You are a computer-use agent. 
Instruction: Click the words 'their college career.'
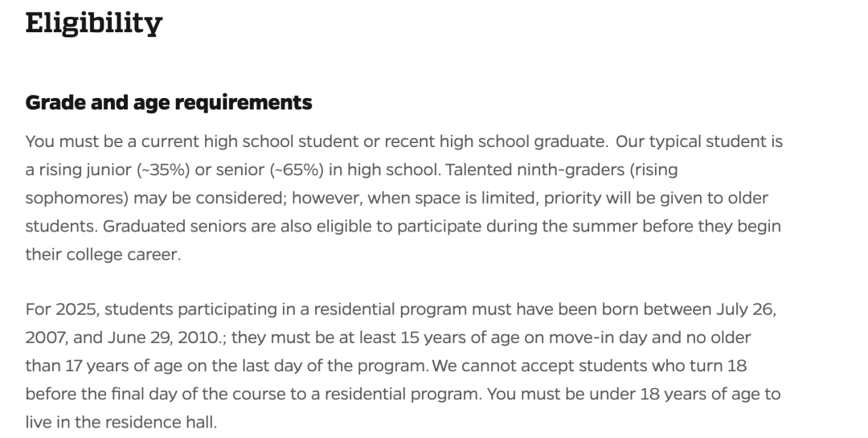(103, 255)
